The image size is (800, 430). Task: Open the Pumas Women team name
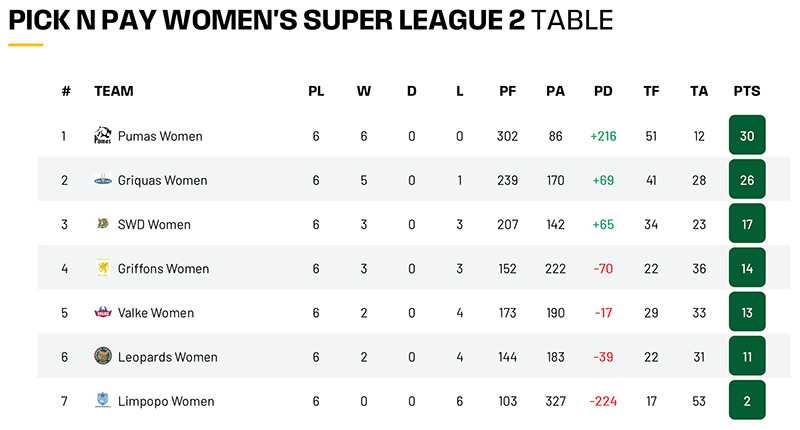point(160,136)
